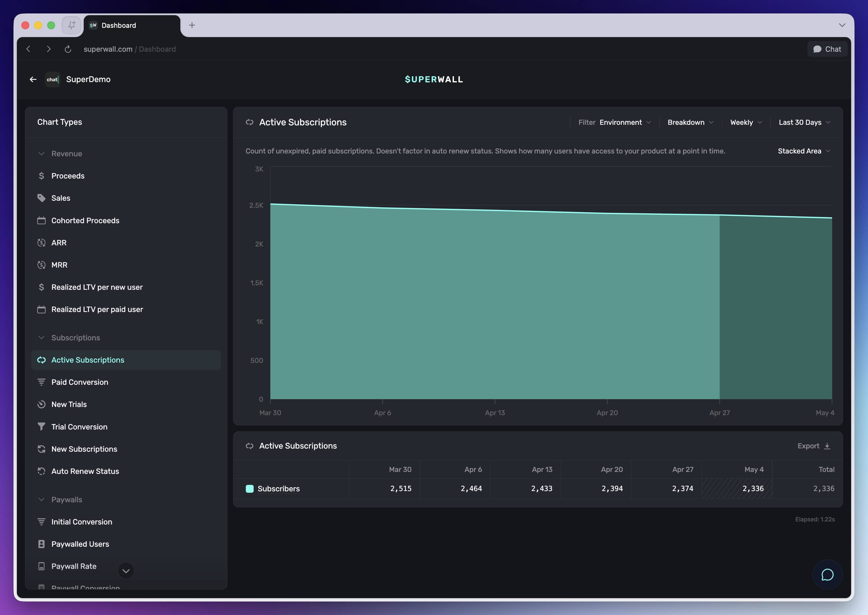
Task: Click the Sales tag icon
Action: click(41, 198)
